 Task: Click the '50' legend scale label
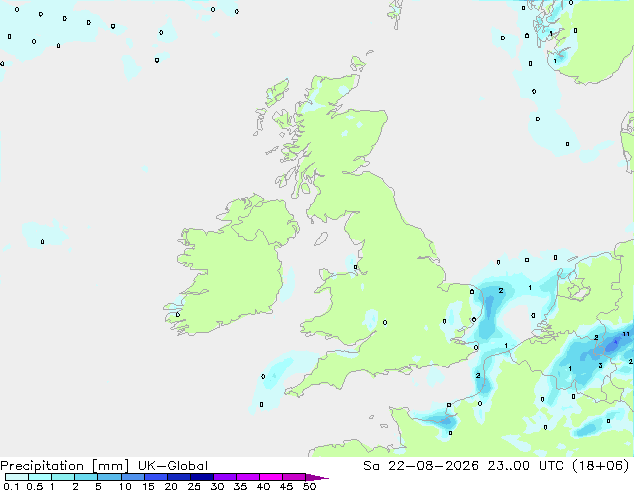[309, 486]
